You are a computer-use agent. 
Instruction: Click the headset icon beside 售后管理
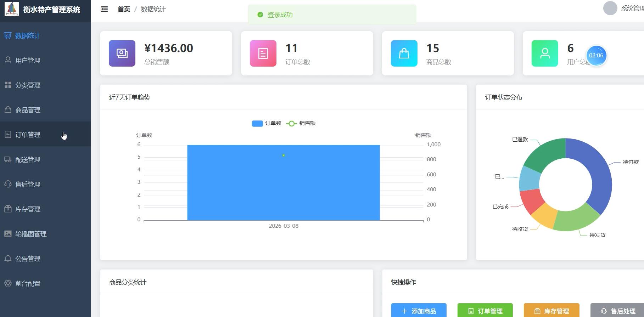8,184
